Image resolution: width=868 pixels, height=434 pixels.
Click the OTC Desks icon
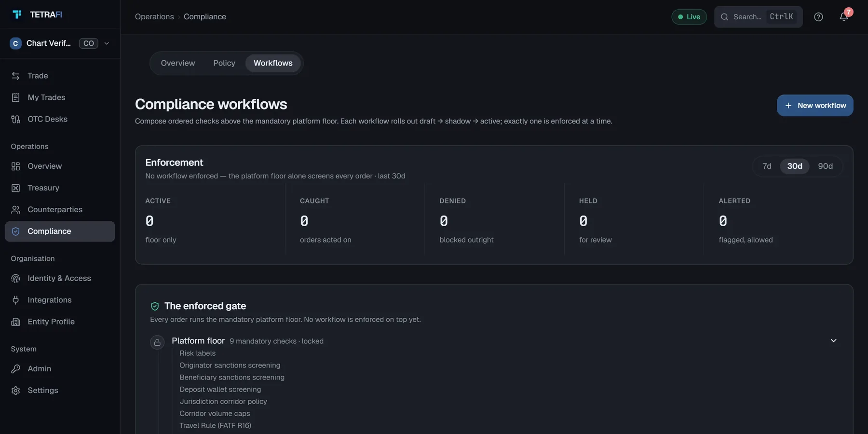coord(16,119)
